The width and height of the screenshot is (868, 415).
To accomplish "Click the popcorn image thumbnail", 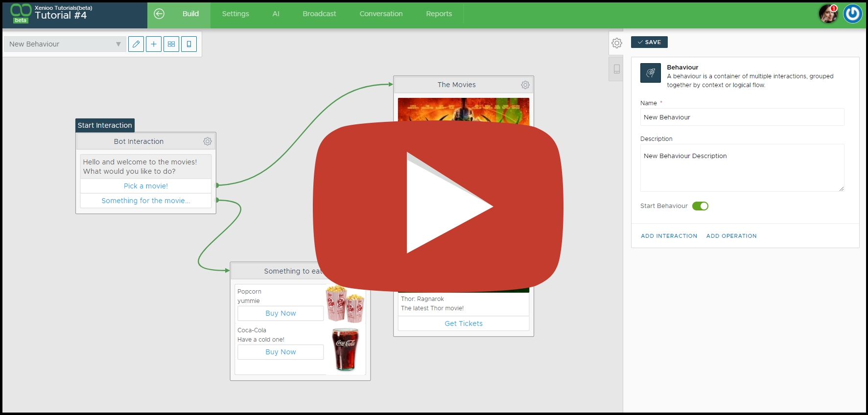I will pyautogui.click(x=346, y=303).
